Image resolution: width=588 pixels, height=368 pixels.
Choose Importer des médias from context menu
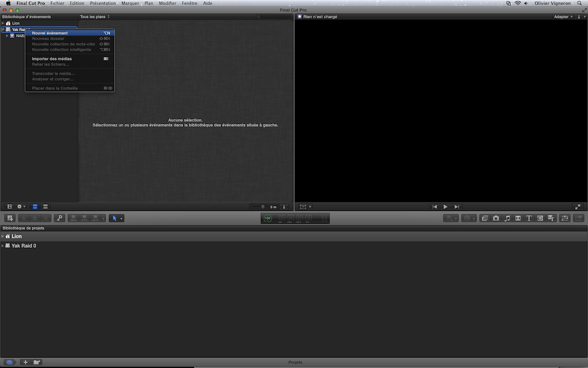(x=70, y=59)
